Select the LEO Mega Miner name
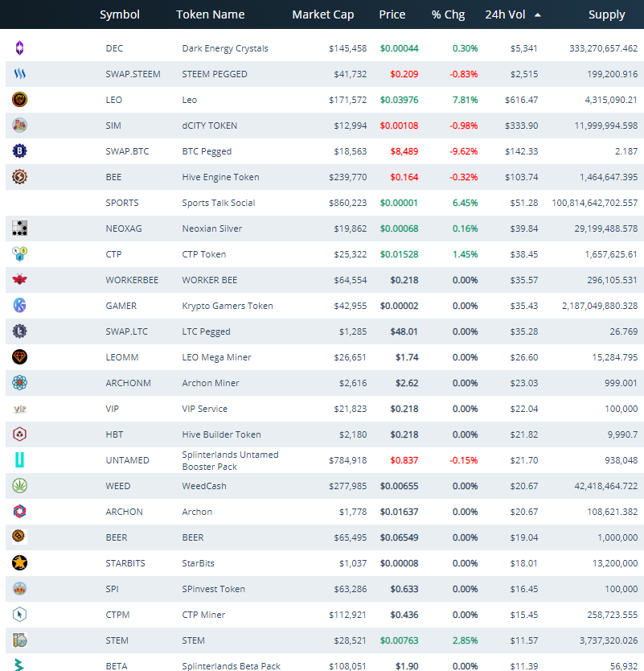 coord(216,357)
